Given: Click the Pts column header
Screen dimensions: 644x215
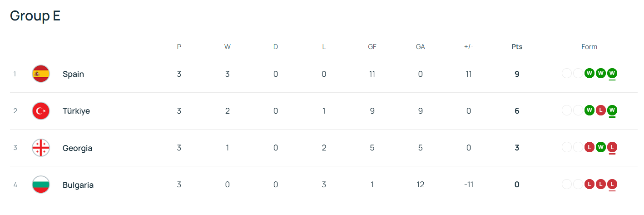Looking at the screenshot, I should tap(517, 47).
